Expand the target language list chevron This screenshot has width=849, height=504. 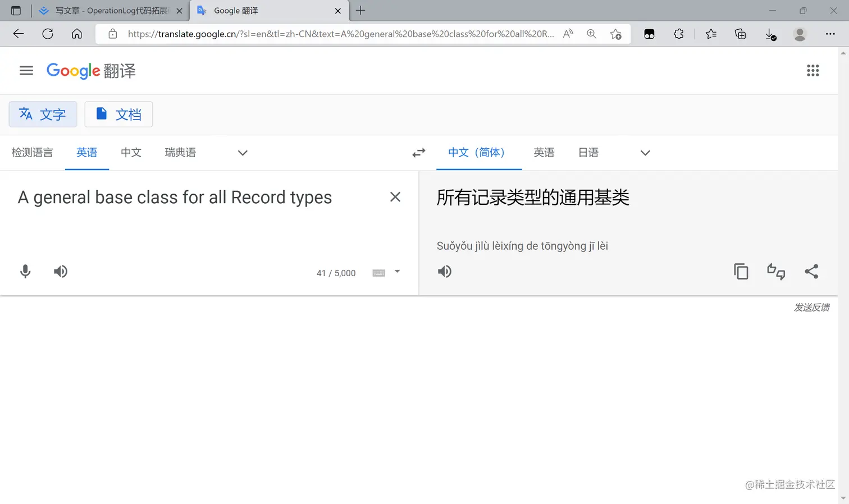645,153
